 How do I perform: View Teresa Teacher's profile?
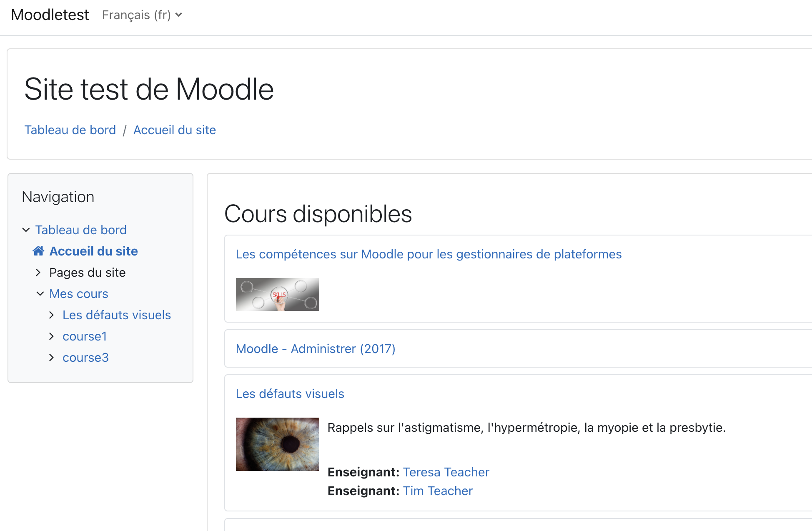pos(446,472)
